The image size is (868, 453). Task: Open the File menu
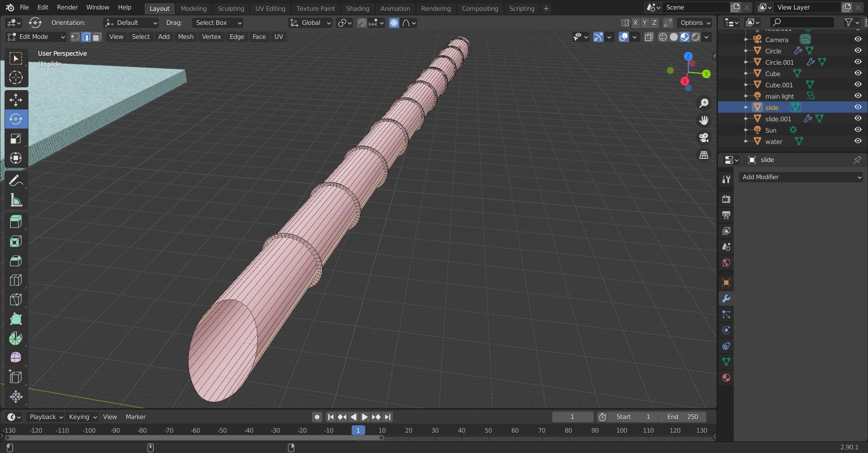tap(24, 7)
